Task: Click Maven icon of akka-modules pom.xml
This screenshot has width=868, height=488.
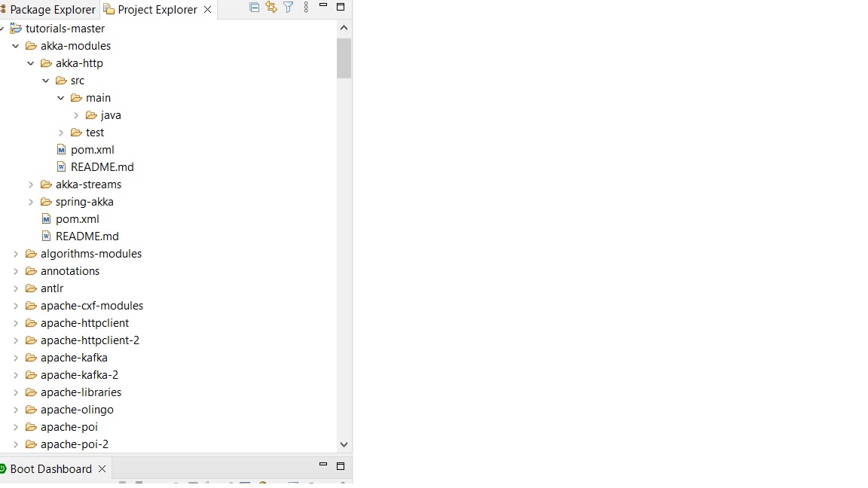Action: (x=47, y=219)
